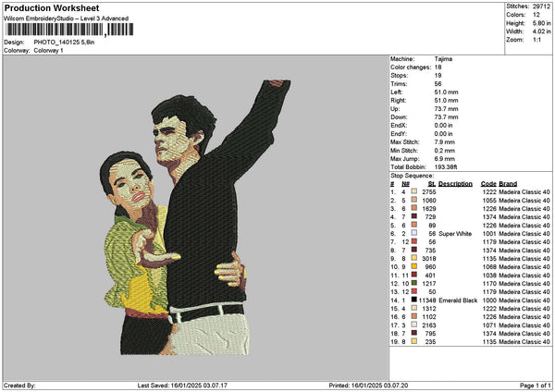Select thread code 1000
This screenshot has width=555, height=392.
(489, 300)
